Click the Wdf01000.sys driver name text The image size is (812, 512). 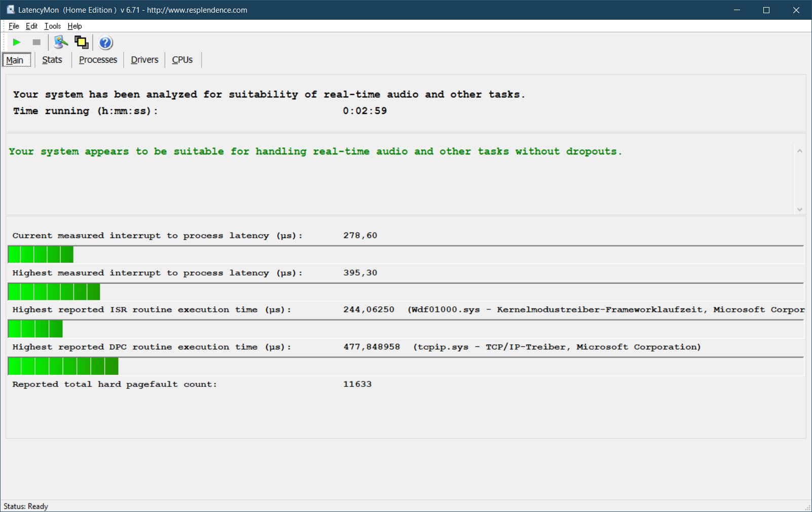coord(446,310)
